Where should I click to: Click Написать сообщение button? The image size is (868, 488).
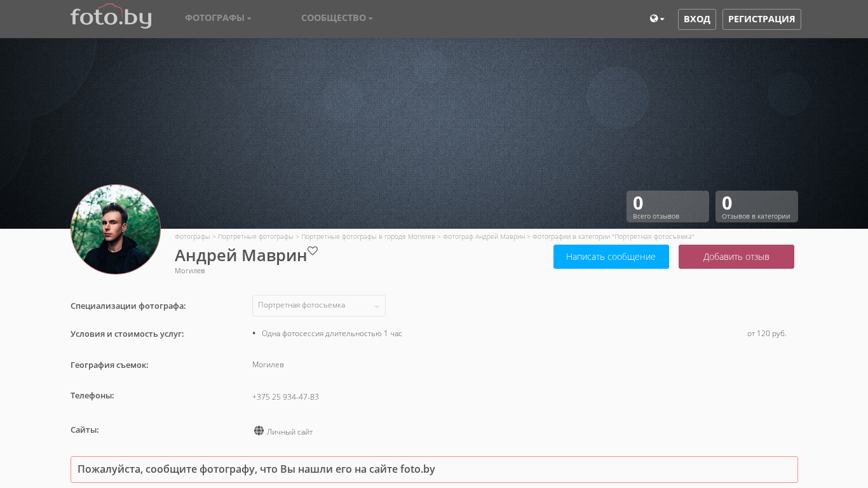(x=611, y=257)
